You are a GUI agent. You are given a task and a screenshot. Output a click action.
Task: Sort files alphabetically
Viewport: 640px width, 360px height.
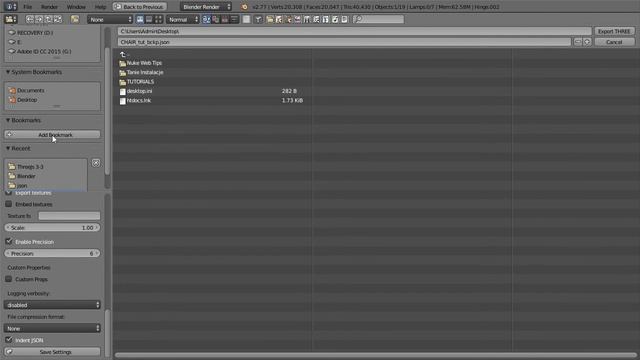tap(207, 19)
